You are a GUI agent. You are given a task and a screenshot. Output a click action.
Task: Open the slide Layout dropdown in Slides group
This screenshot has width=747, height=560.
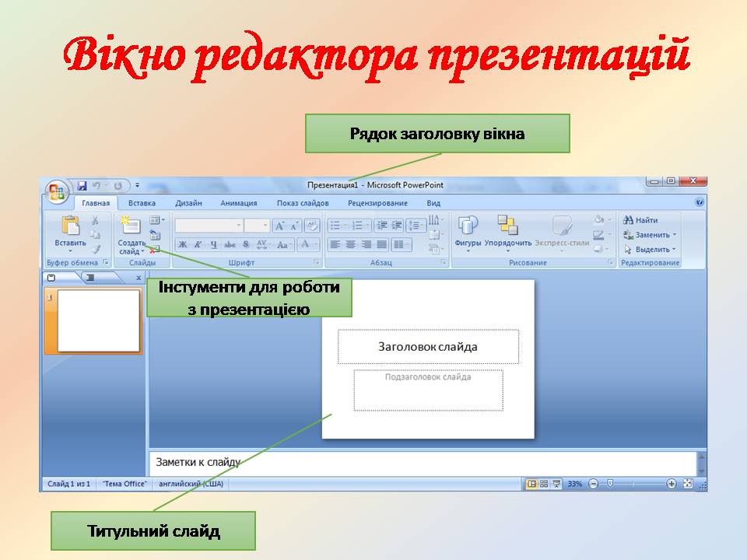click(156, 221)
